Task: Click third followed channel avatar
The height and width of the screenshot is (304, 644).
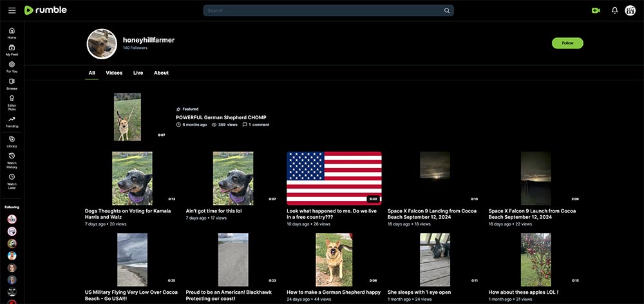Action: click(12, 243)
